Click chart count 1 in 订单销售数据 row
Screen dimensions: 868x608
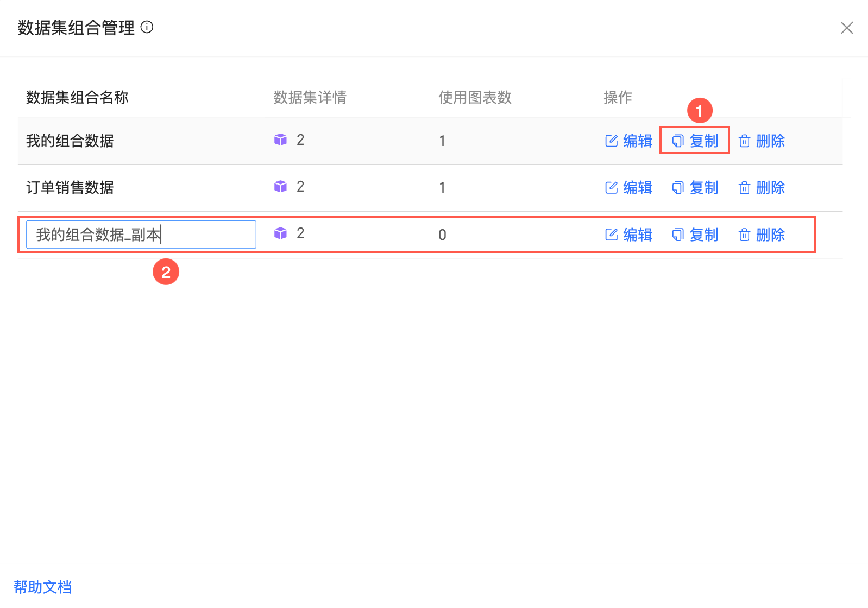coord(442,188)
